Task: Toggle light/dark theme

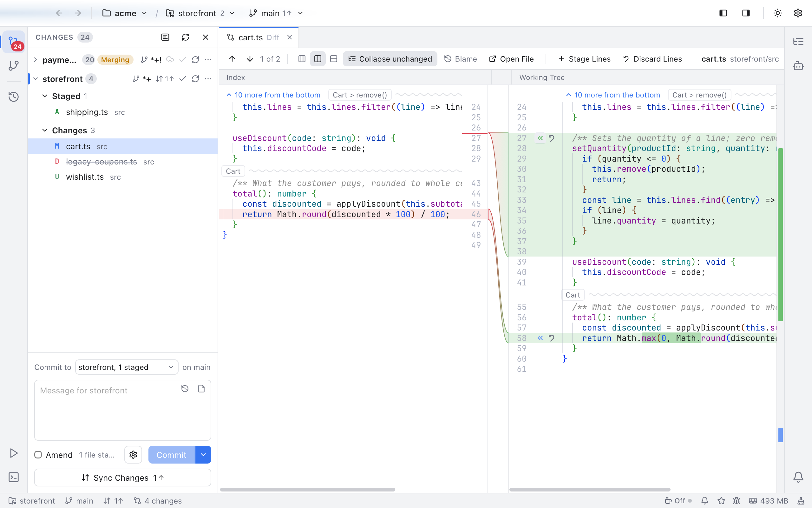Action: (x=777, y=13)
